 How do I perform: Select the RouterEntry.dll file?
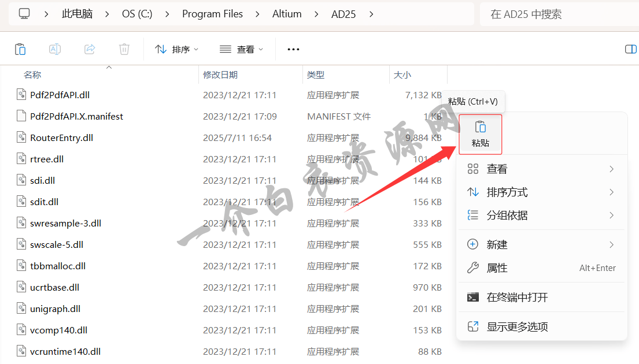[x=61, y=138]
